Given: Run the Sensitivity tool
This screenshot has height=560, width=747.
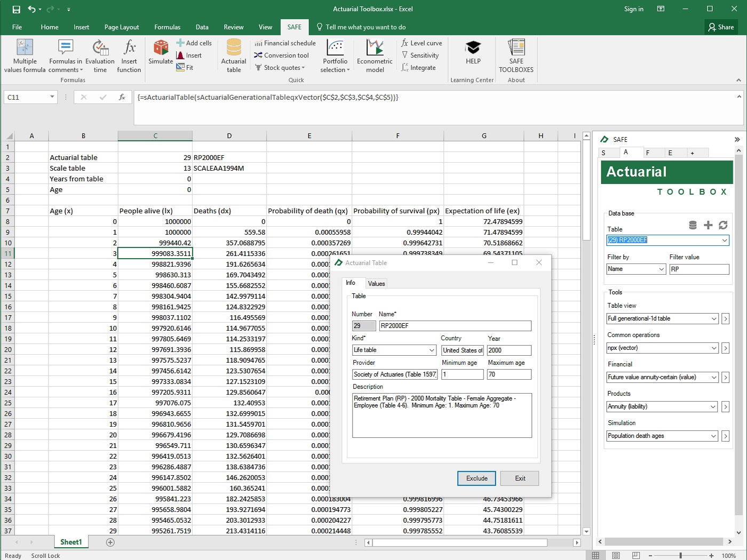Looking at the screenshot, I should (420, 55).
